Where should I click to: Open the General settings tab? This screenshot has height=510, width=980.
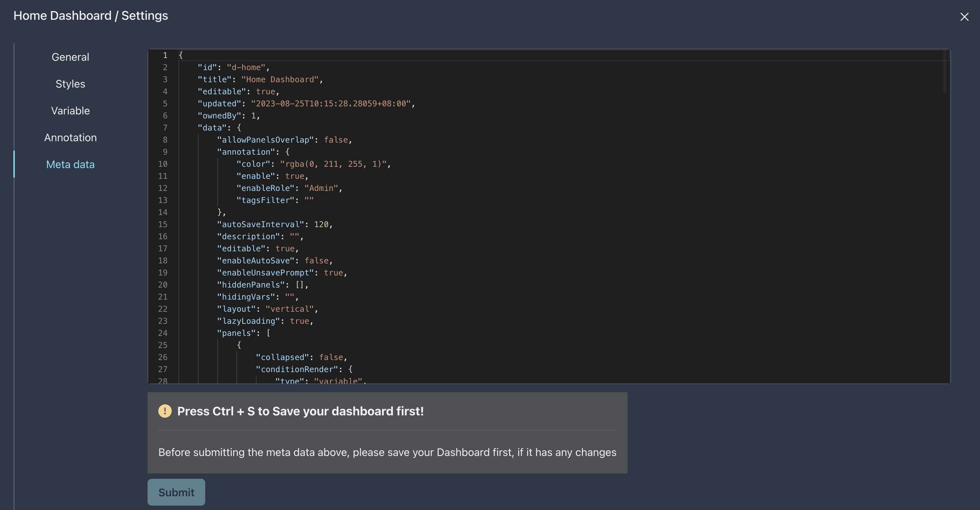(x=70, y=57)
